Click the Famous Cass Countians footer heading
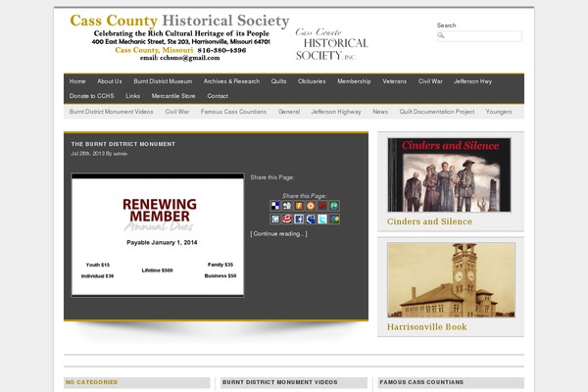 (421, 382)
